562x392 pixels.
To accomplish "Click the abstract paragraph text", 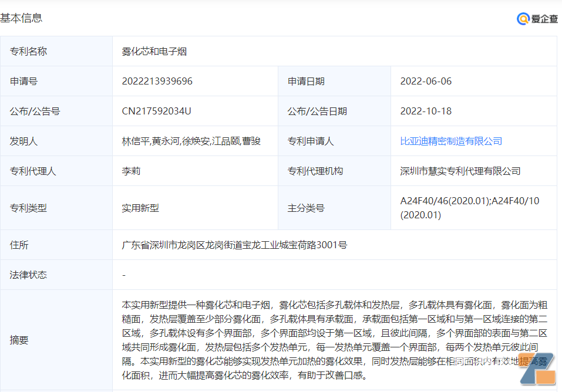I will 334,340.
